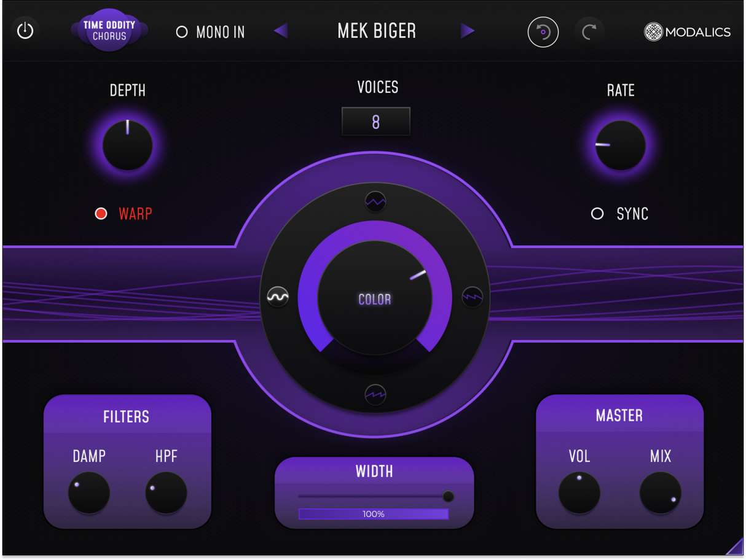Image resolution: width=746 pixels, height=560 pixels.
Task: Enable the MONO IN option
Action: (182, 32)
